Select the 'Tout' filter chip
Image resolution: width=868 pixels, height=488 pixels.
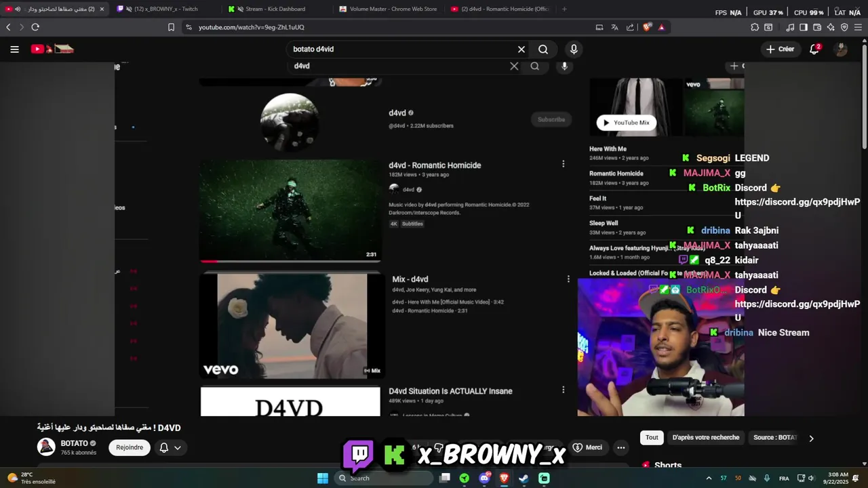coord(652,437)
